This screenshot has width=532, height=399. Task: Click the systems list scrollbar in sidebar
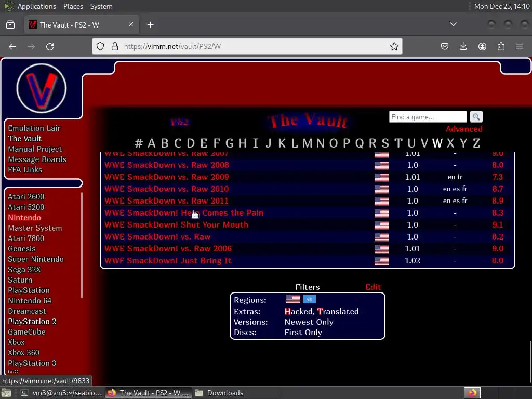coord(82,245)
